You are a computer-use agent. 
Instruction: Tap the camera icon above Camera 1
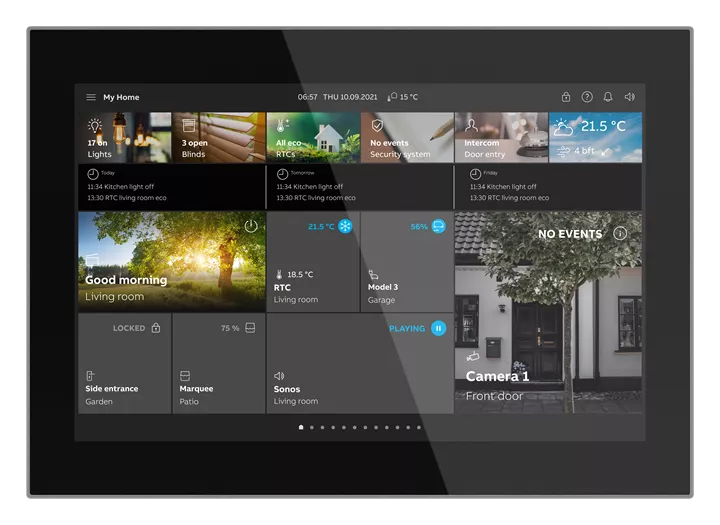(x=473, y=356)
